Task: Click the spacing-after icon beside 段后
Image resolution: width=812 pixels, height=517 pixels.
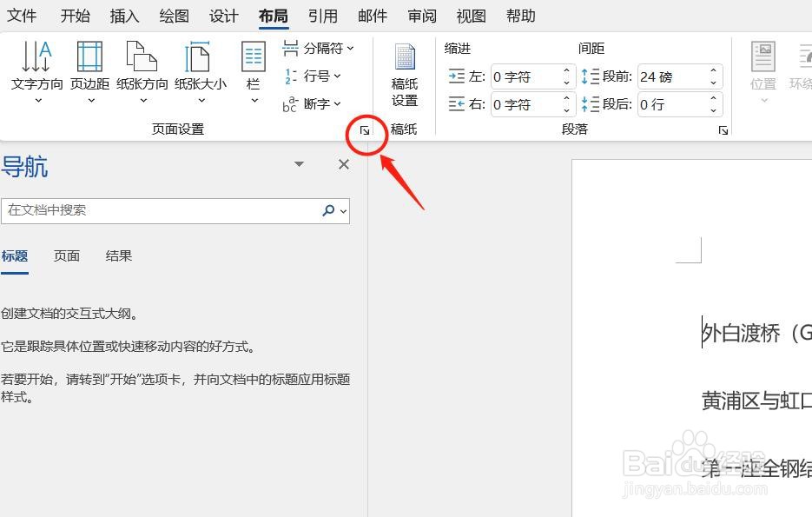Action: pos(590,104)
